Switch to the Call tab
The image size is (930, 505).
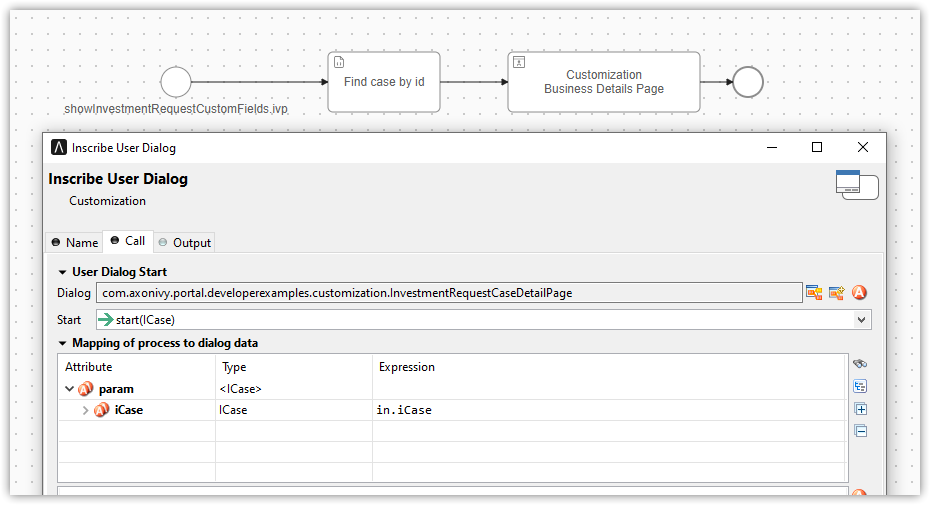tap(128, 241)
